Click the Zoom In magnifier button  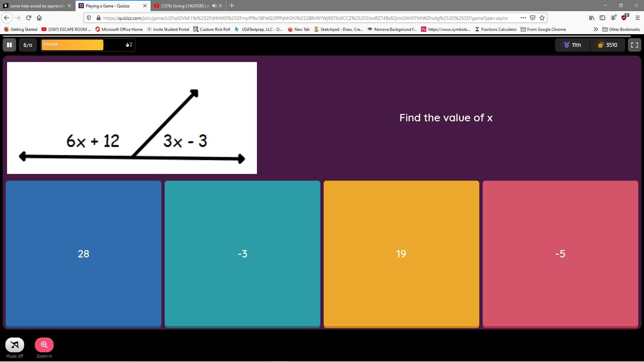coord(44,345)
